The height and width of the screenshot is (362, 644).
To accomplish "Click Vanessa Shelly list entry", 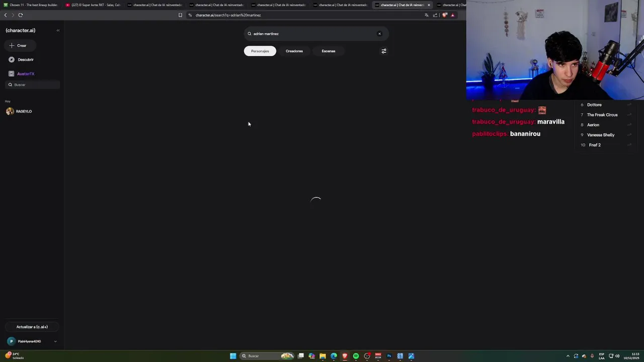I will coord(601,135).
